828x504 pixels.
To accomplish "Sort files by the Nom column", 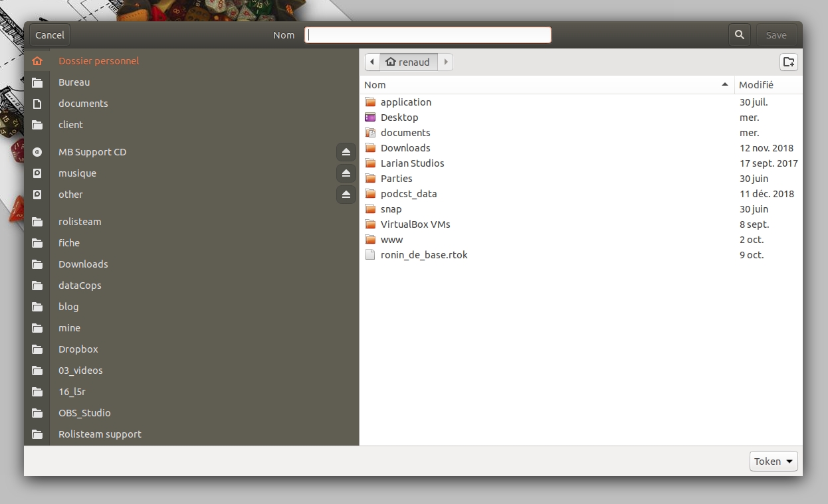I will [545, 85].
